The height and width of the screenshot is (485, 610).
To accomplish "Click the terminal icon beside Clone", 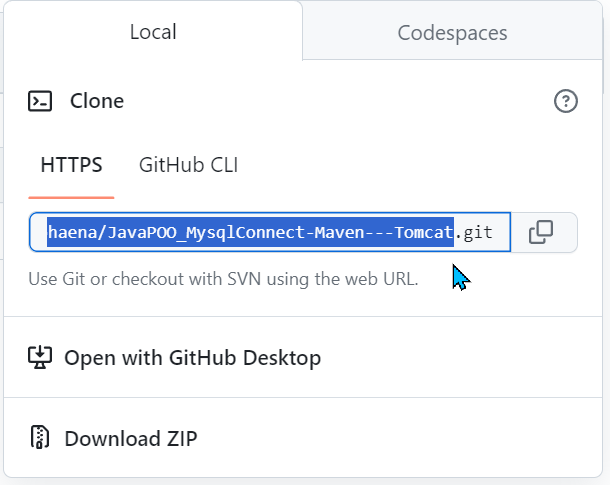I will point(40,101).
